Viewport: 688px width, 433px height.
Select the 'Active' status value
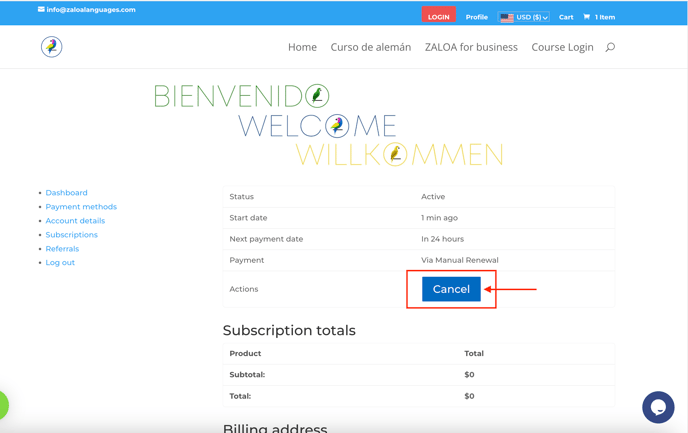(433, 197)
